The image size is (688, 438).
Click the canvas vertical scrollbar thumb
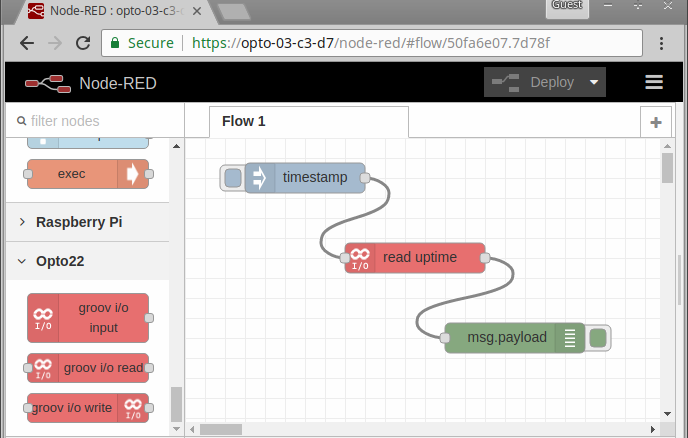click(667, 168)
